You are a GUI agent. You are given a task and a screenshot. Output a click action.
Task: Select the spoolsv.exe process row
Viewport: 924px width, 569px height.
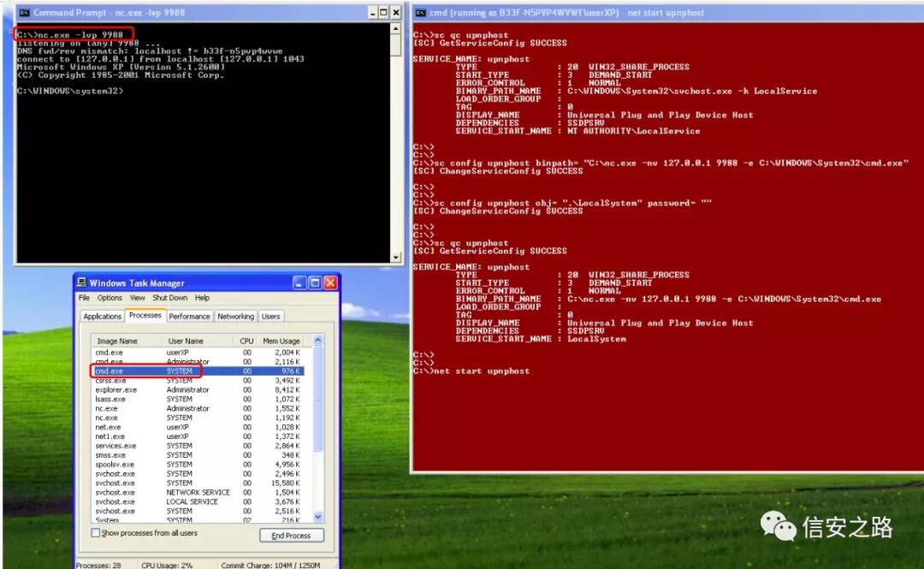(198, 464)
